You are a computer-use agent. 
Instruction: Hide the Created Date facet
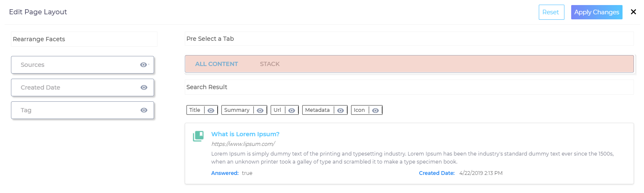tap(144, 87)
